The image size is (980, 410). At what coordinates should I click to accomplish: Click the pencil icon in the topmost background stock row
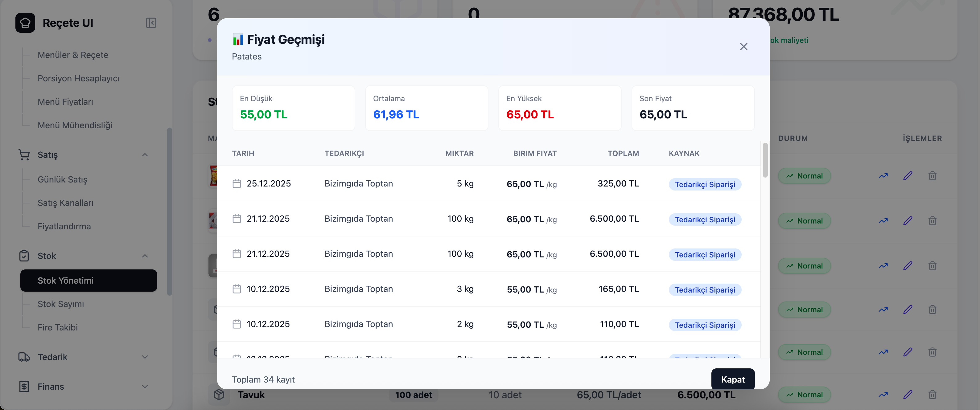point(908,176)
